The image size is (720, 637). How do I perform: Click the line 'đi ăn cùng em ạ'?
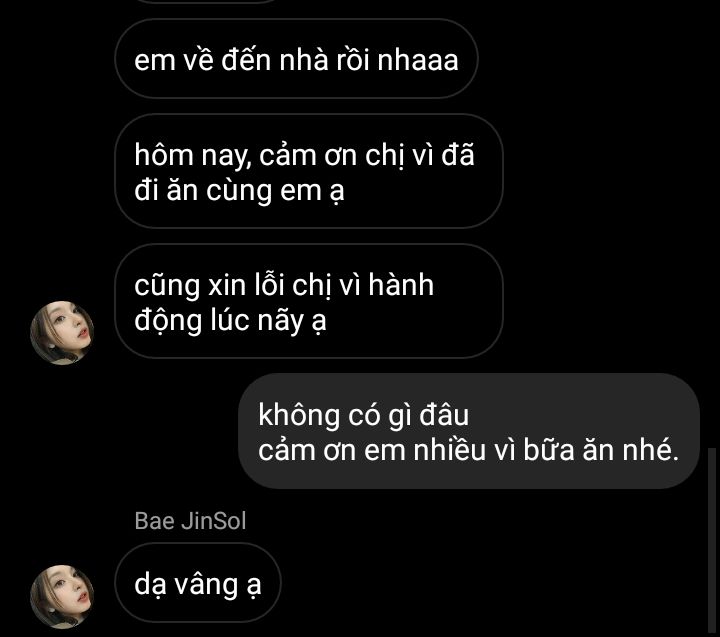tap(239, 191)
